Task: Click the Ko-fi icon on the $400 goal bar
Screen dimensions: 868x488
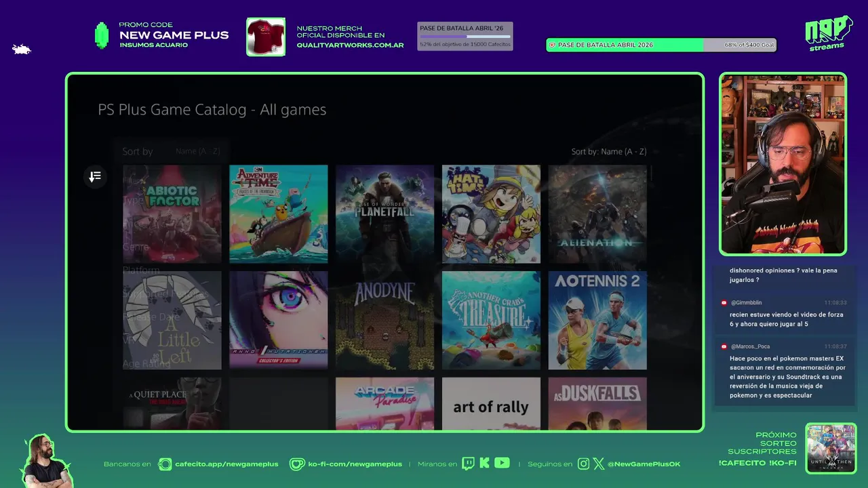Action: click(x=552, y=45)
